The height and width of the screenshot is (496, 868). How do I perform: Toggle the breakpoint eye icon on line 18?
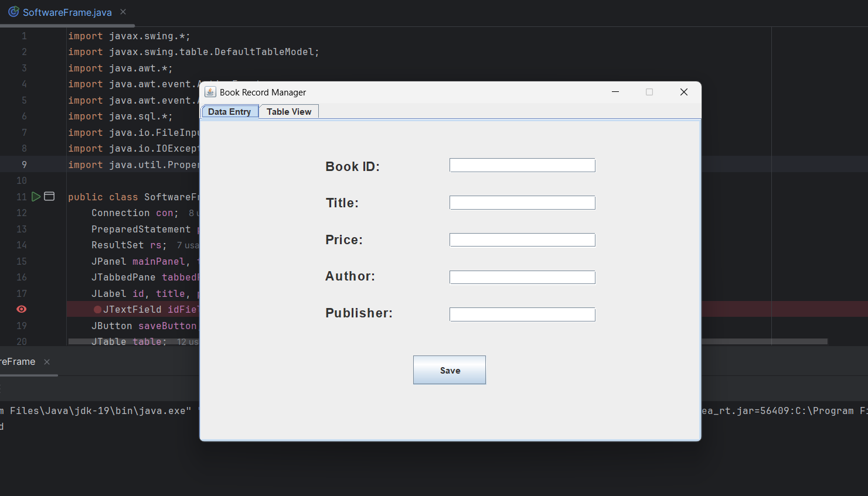point(22,309)
